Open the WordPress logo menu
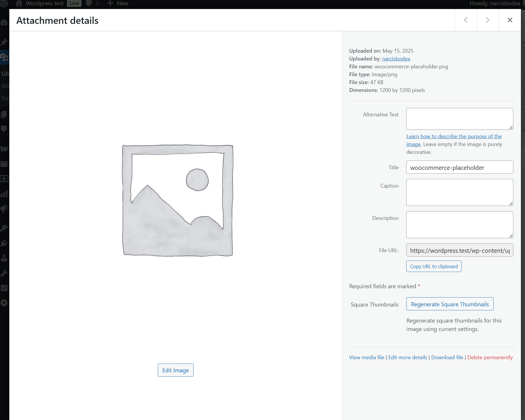Image resolution: width=525 pixels, height=420 pixels. click(x=4, y=3)
